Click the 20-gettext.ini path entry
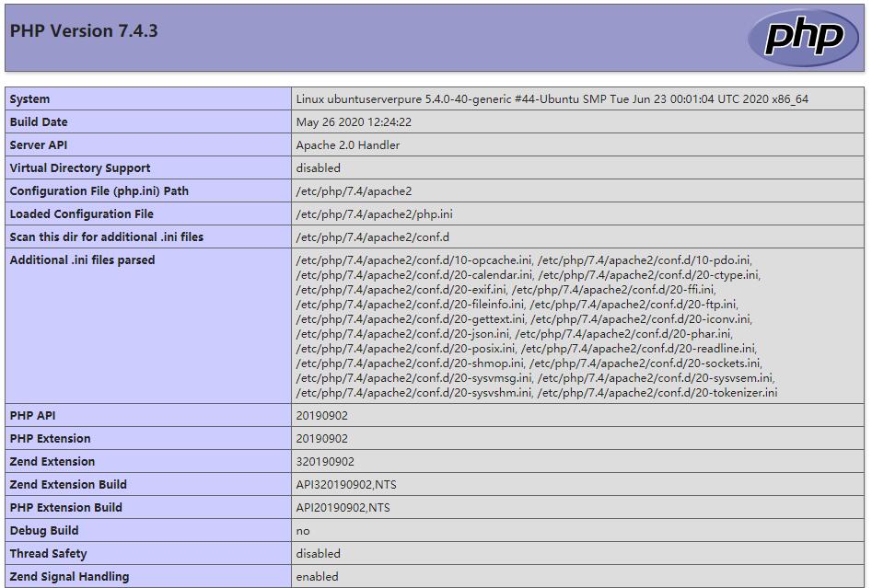Image resolution: width=872 pixels, height=588 pixels. [411, 319]
